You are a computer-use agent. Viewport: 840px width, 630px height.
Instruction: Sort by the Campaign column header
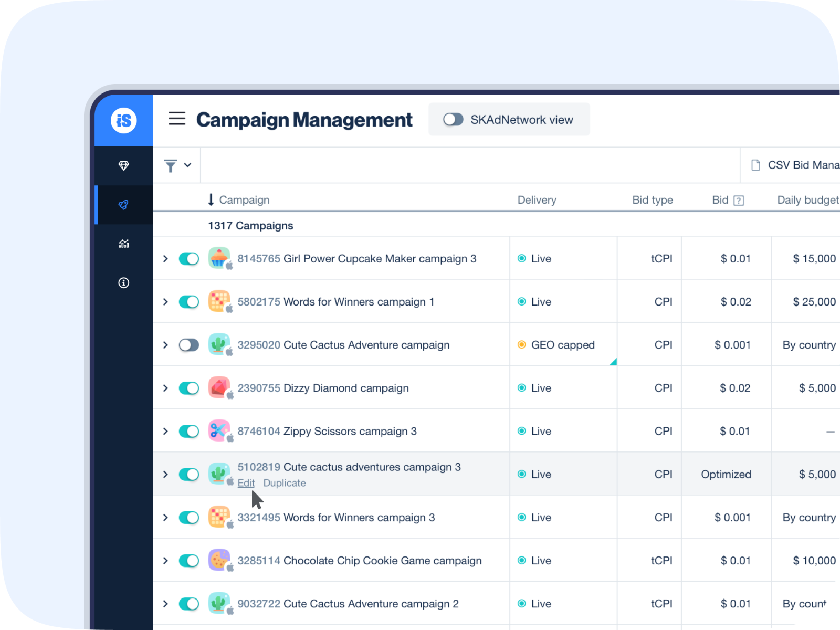tap(244, 200)
